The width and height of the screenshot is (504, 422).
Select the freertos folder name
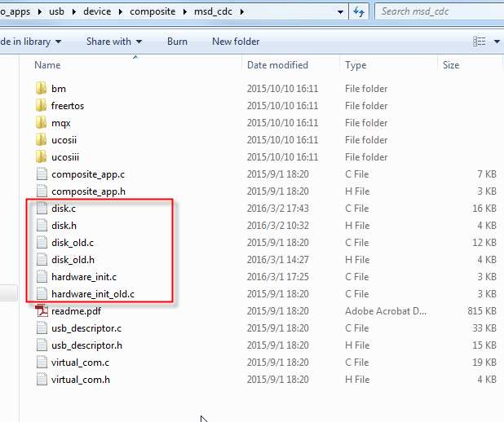(68, 106)
